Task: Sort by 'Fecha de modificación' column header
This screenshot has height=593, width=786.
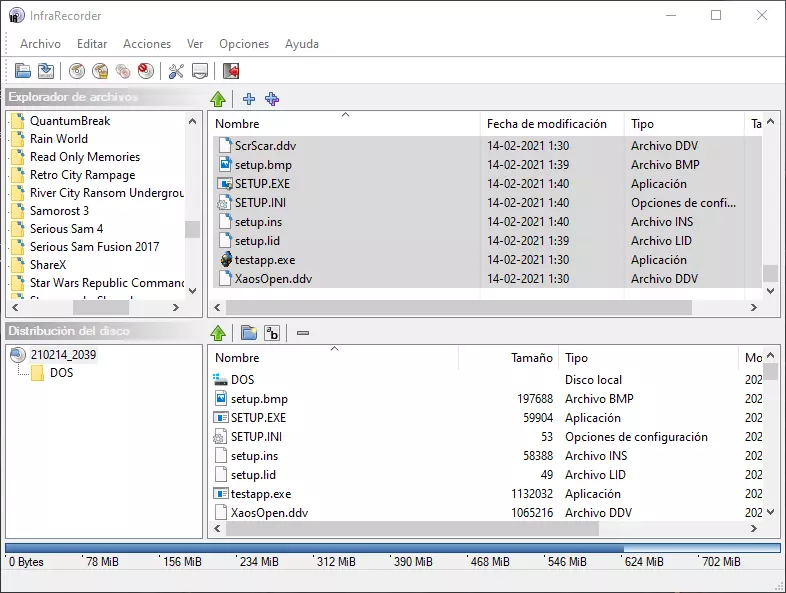Action: (547, 124)
